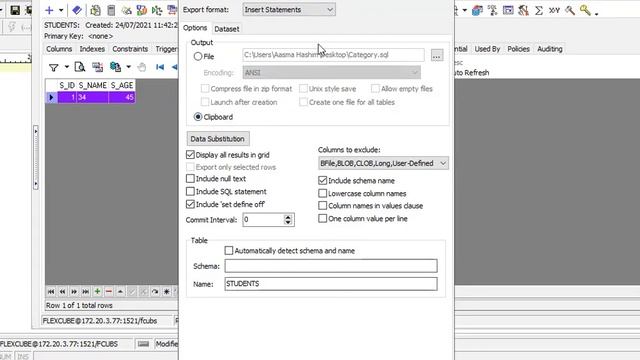640x360 pixels.
Task: Select the Clipboard output radio button
Action: coord(198,117)
